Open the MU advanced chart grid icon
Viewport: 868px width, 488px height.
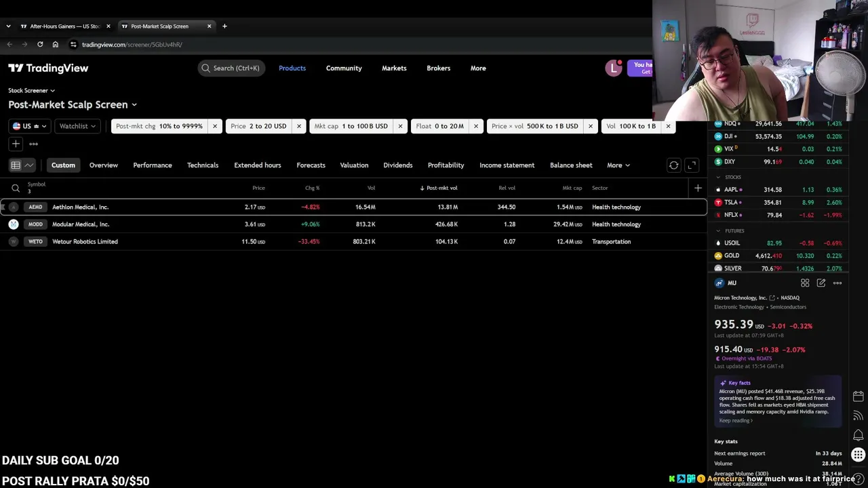805,283
